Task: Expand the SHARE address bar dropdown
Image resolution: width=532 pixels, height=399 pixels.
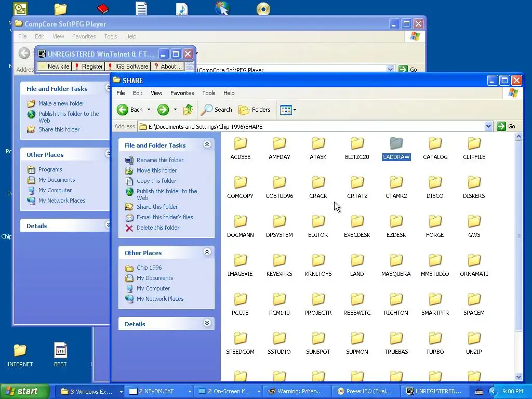Action: [x=488, y=127]
